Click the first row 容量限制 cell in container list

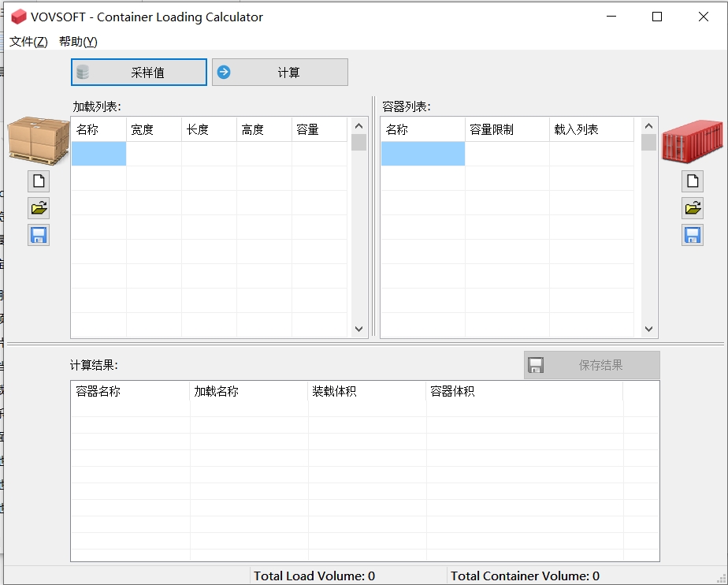(507, 154)
